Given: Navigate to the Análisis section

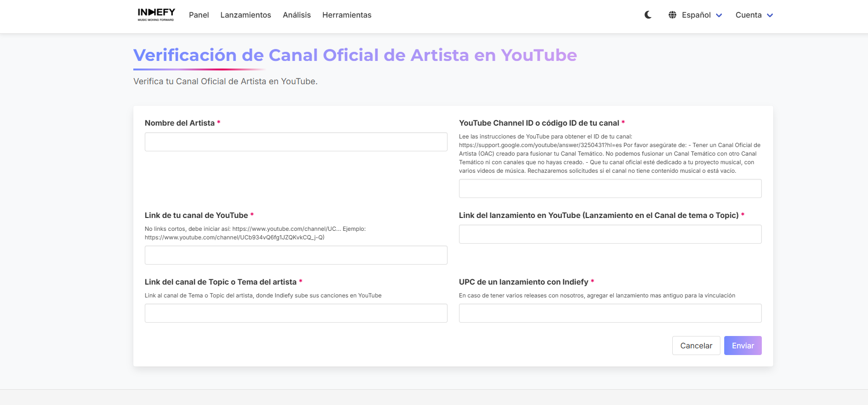Looking at the screenshot, I should (x=297, y=15).
